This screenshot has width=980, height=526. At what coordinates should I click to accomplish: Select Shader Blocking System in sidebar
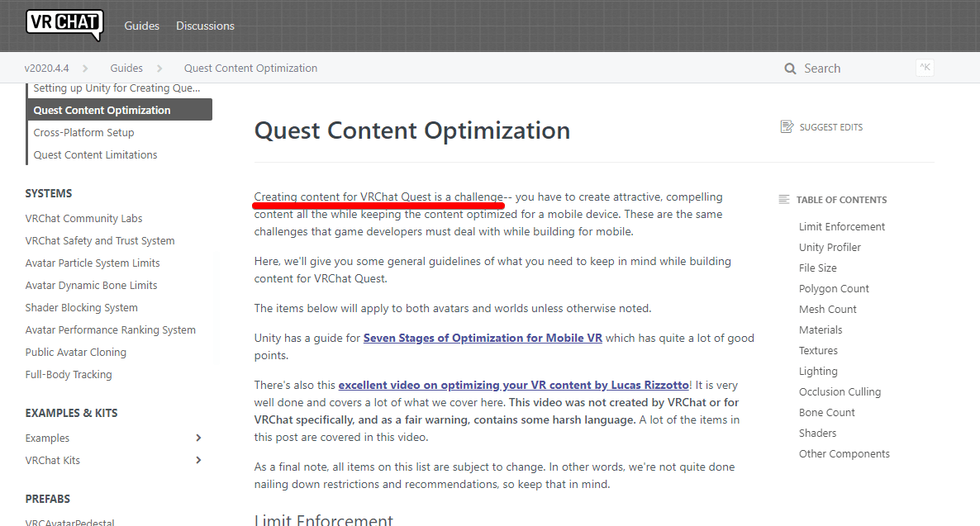81,307
